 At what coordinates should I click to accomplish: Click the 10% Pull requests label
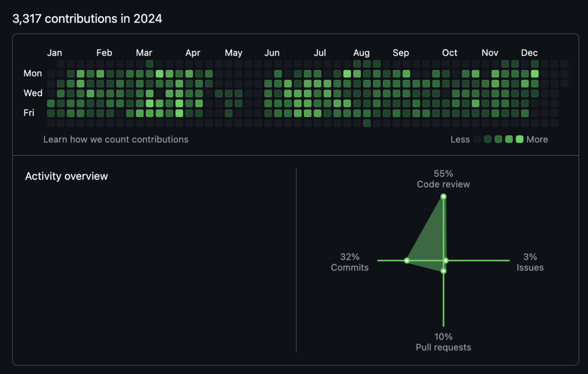[x=443, y=342]
